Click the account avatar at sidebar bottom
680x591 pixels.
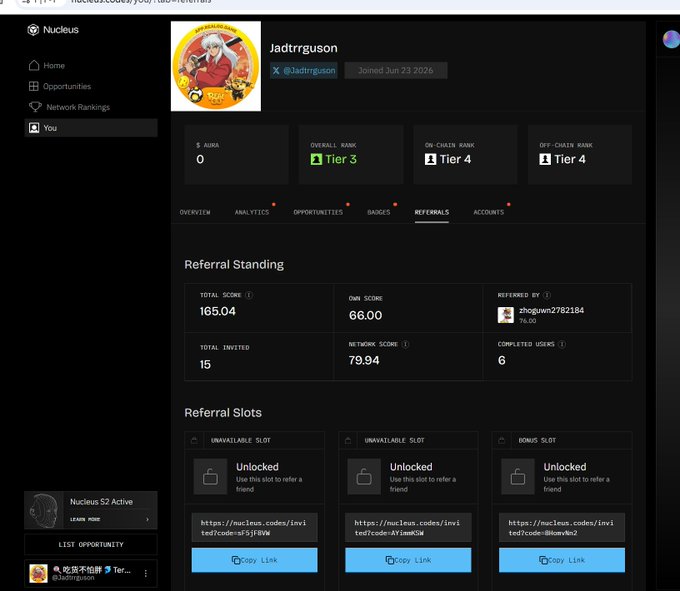[x=38, y=573]
